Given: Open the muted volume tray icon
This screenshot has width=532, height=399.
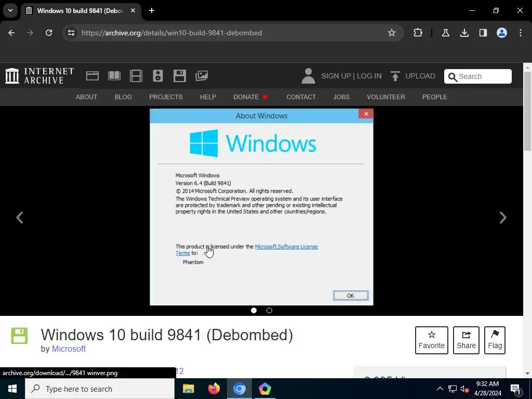Looking at the screenshot, I should coord(465,389).
